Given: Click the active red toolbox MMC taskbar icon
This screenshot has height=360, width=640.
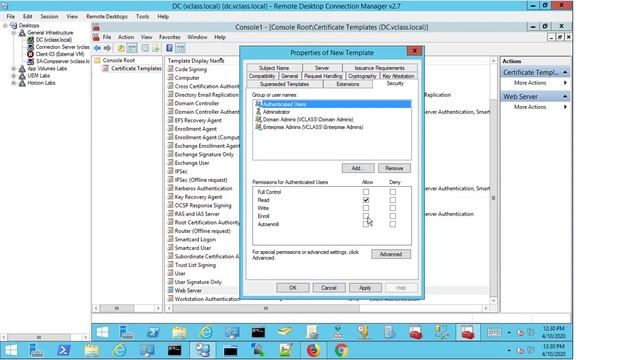Looking at the screenshot, I should 467,333.
